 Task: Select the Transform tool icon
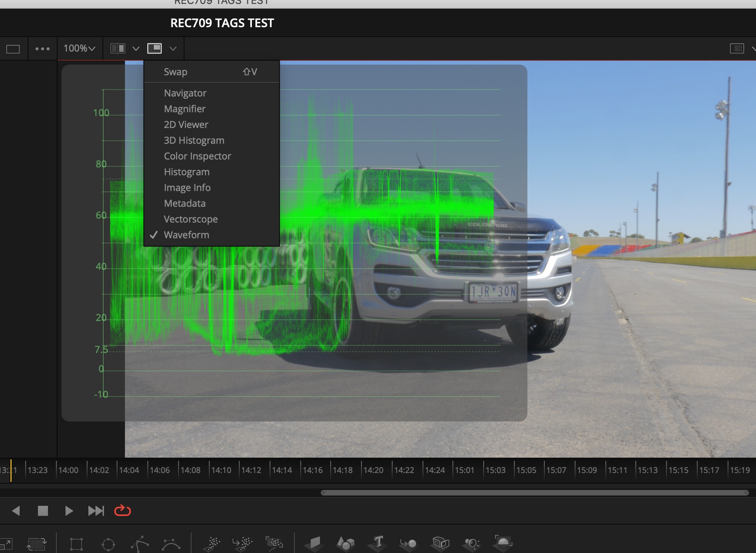pyautogui.click(x=36, y=544)
